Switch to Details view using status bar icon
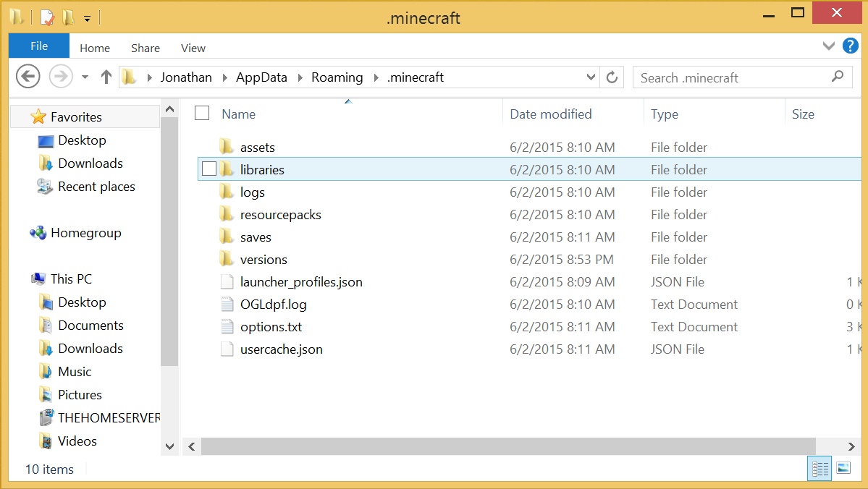Image resolution: width=868 pixels, height=489 pixels. point(819,469)
